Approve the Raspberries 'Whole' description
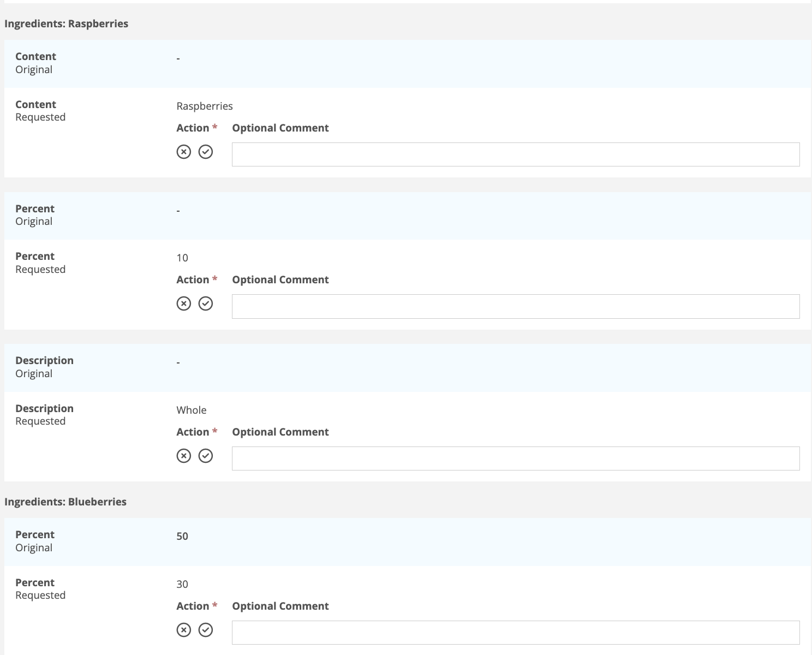Screen dimensions: 812x655 [x=206, y=456]
